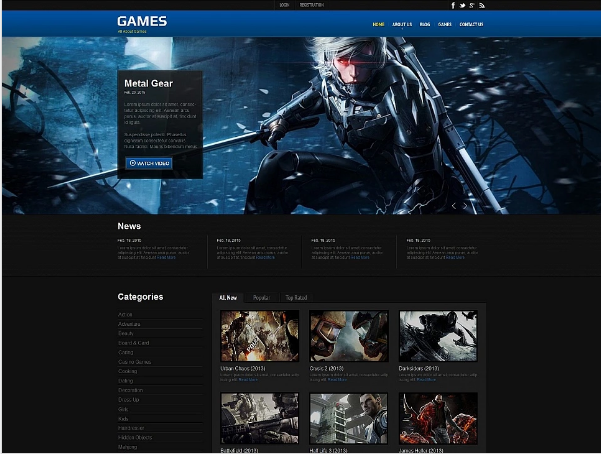Go to the Home menu item
The height and width of the screenshot is (454, 601).
click(x=378, y=24)
